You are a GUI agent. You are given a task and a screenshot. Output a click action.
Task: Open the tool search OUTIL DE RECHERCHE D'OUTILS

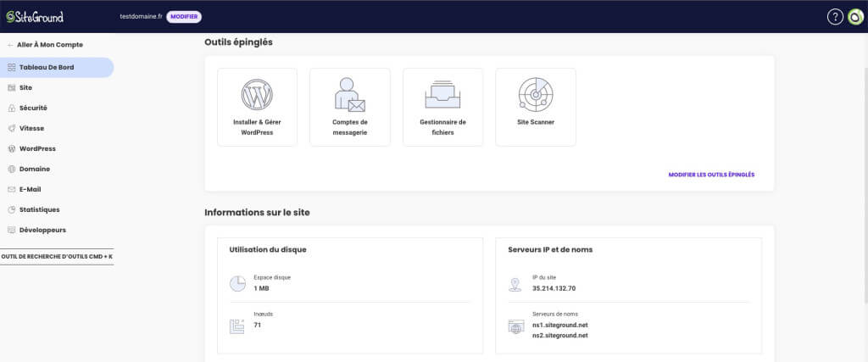click(57, 257)
